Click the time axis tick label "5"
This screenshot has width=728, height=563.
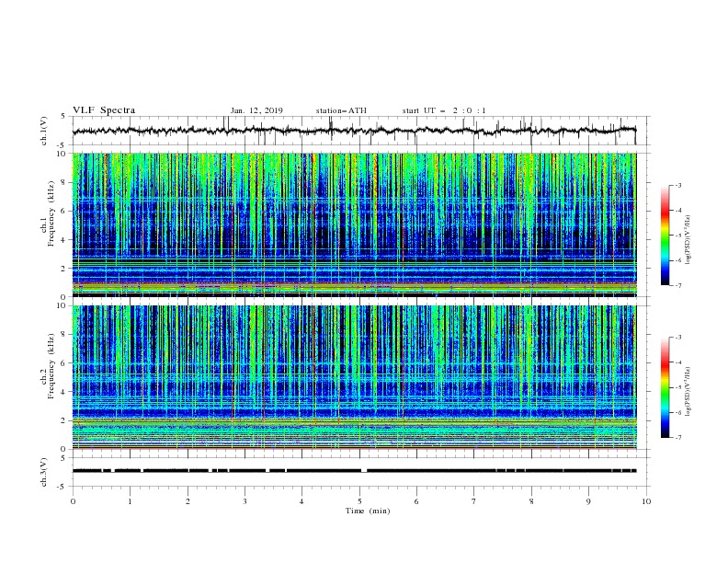point(359,501)
